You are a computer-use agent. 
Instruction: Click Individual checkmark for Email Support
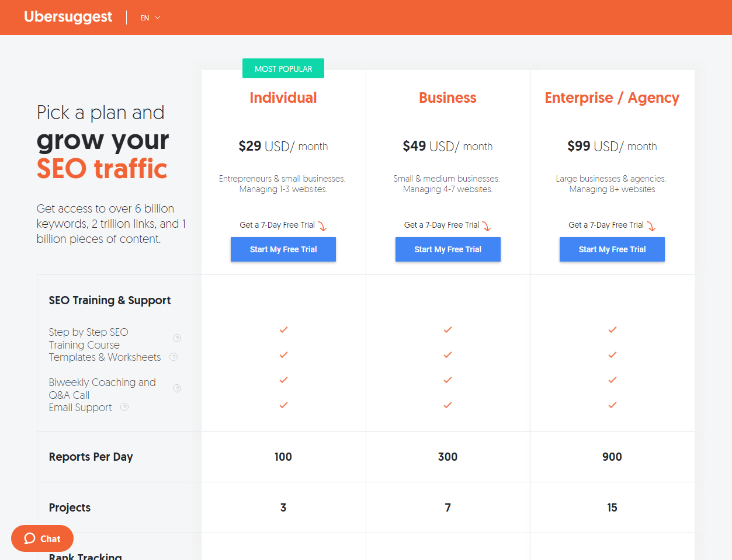283,405
